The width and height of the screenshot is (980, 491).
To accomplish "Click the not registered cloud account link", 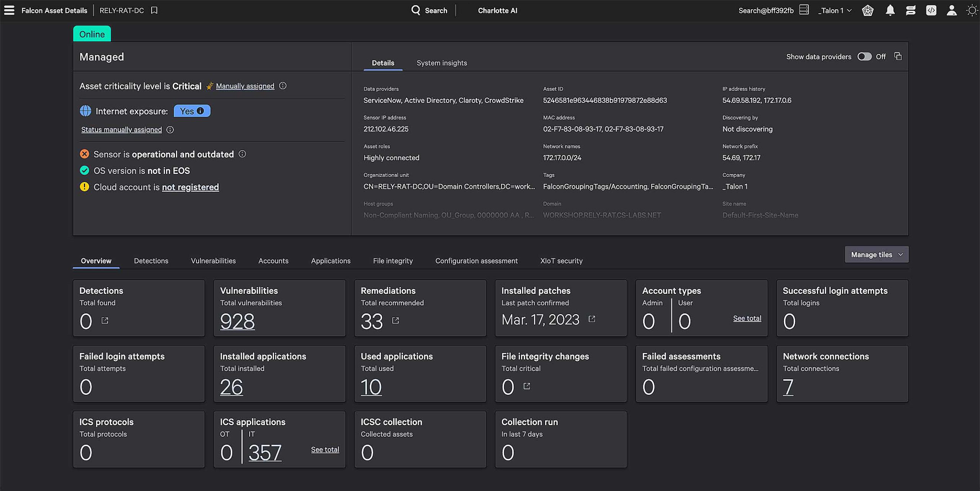I will [x=190, y=187].
